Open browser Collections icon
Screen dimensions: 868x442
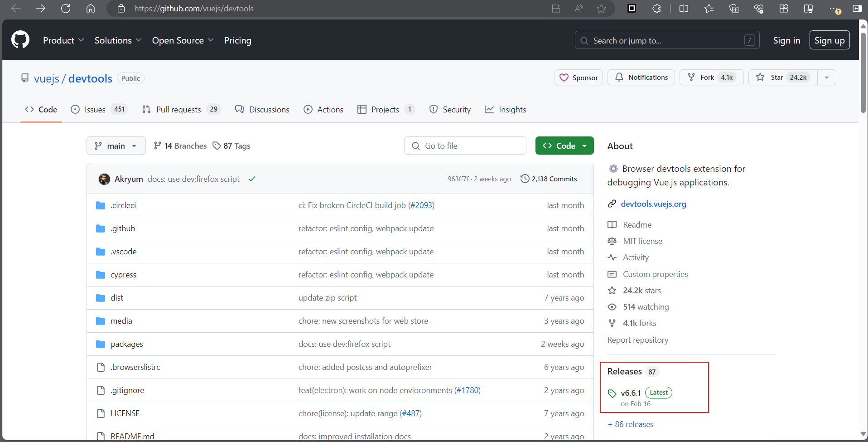(x=734, y=9)
